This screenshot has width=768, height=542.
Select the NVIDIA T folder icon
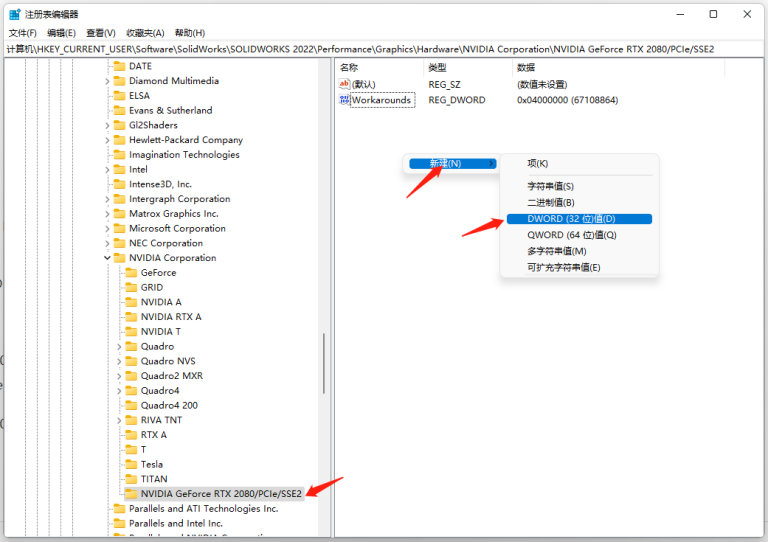coord(131,331)
